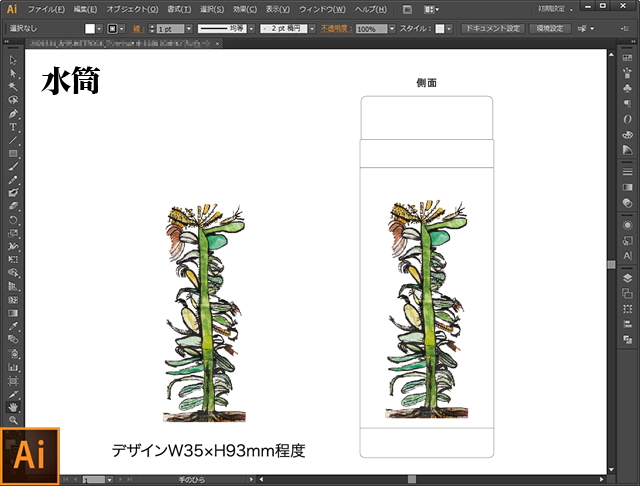Click the ドキュメント設定 button

coord(492,29)
